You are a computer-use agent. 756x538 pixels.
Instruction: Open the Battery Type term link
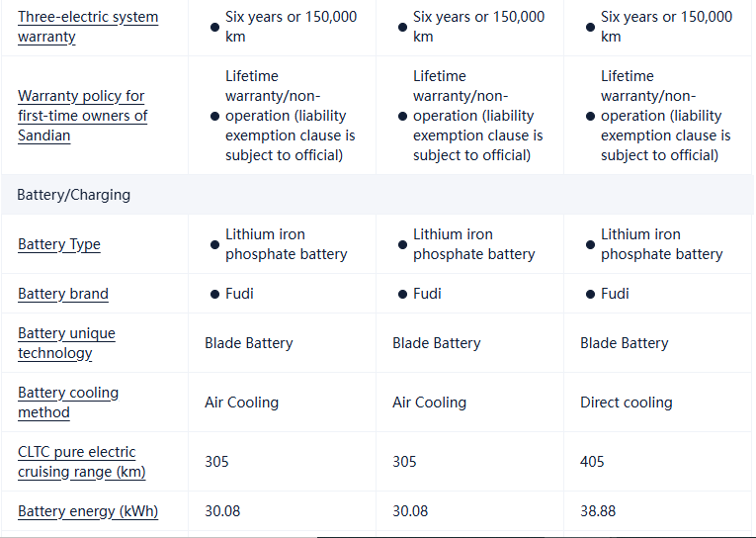pos(59,244)
